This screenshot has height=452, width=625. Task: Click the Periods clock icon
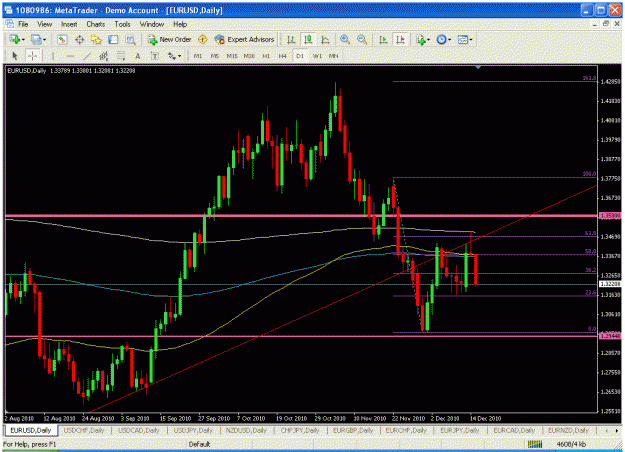(x=441, y=39)
